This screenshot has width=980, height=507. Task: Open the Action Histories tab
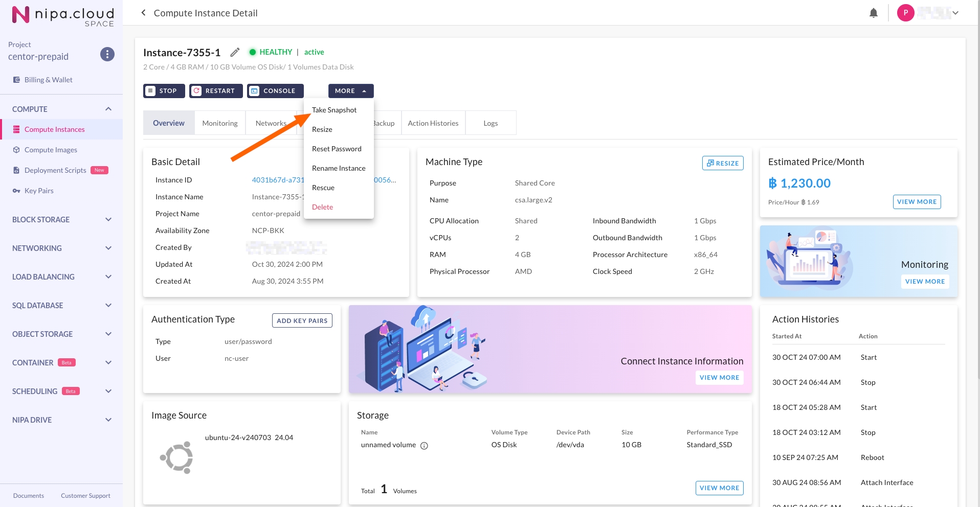point(433,123)
